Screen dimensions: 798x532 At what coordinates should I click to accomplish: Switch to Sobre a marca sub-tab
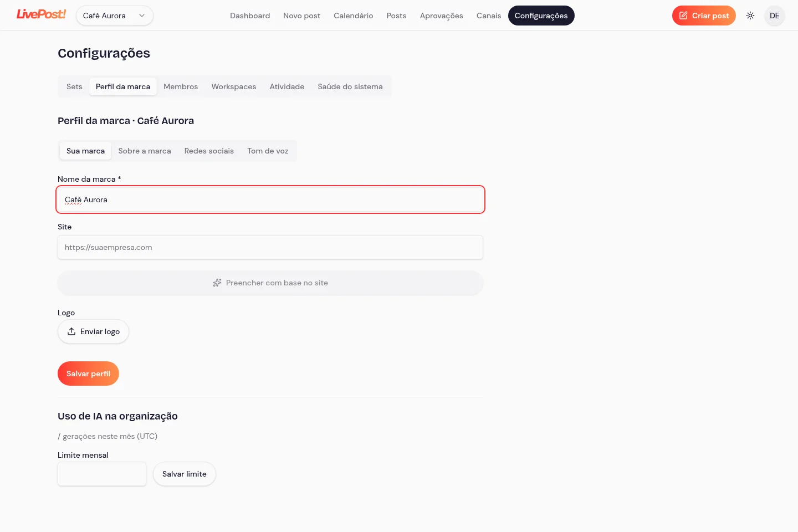[145, 151]
